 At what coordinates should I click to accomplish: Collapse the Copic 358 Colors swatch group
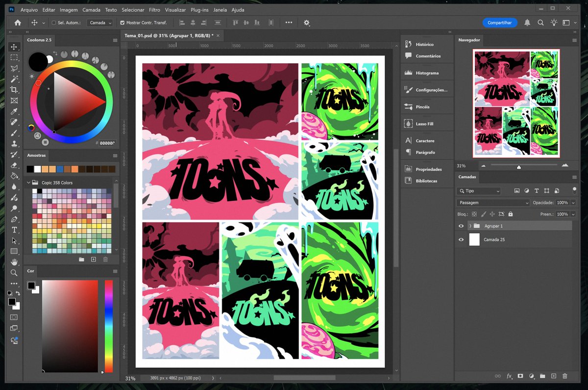[29, 182]
